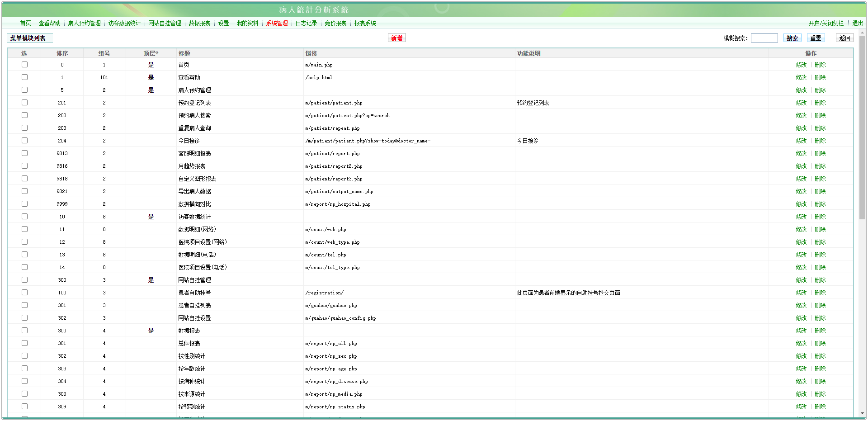Screen dimensions: 868x421
Task: Click 修改 for 月趋势报表 row
Action: [x=801, y=166]
